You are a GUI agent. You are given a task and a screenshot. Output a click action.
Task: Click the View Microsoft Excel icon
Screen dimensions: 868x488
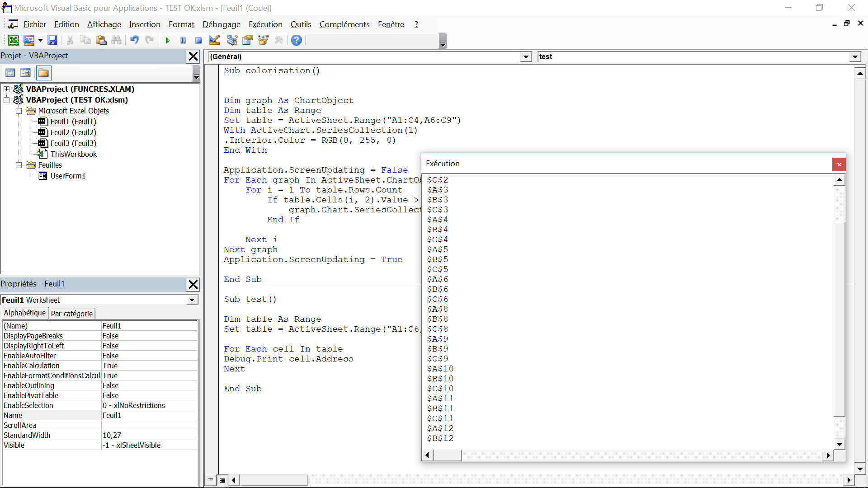pos(14,40)
